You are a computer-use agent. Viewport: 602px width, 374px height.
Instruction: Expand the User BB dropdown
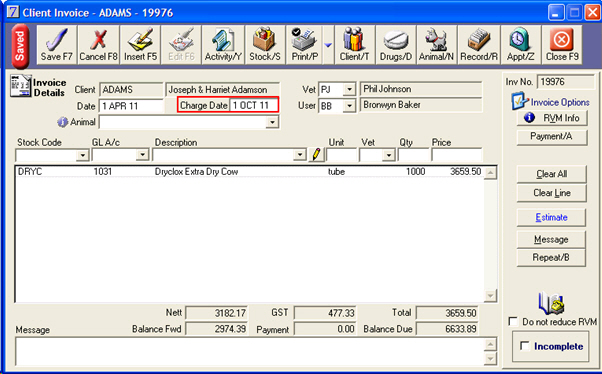349,106
